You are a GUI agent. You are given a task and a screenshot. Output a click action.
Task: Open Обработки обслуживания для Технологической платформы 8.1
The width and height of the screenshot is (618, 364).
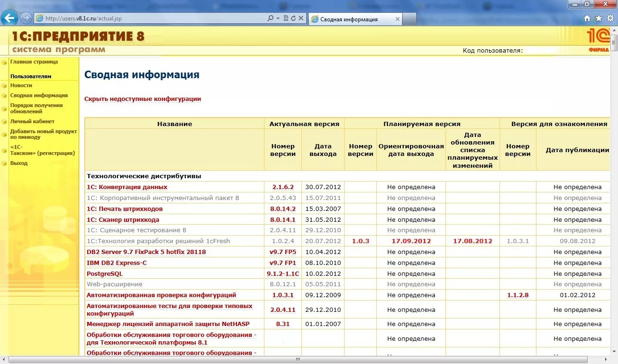pyautogui.click(x=172, y=339)
